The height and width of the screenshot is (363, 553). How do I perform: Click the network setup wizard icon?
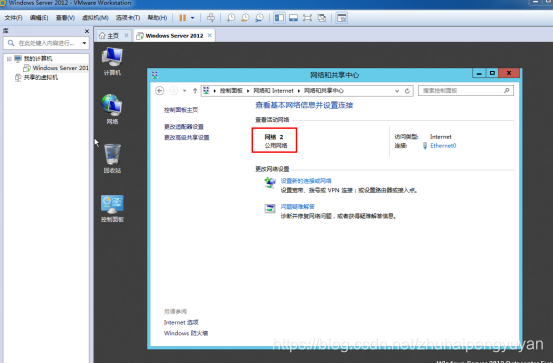click(x=270, y=183)
